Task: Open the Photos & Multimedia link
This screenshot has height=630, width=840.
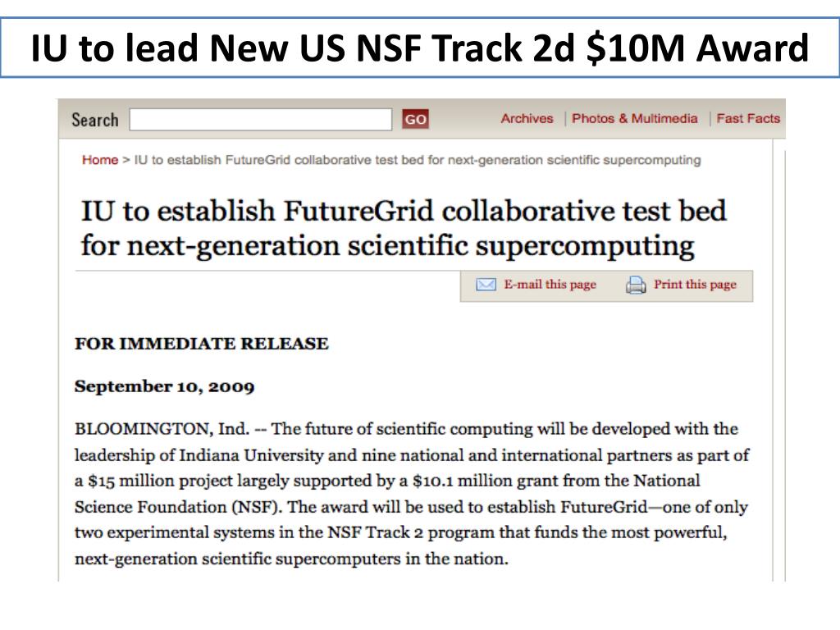Action: [x=634, y=118]
